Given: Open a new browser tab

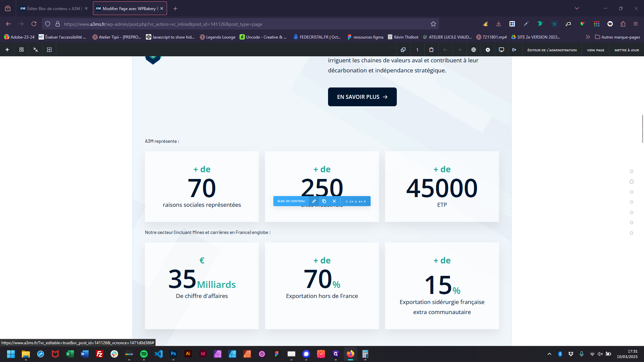Looking at the screenshot, I should pyautogui.click(x=175, y=8).
